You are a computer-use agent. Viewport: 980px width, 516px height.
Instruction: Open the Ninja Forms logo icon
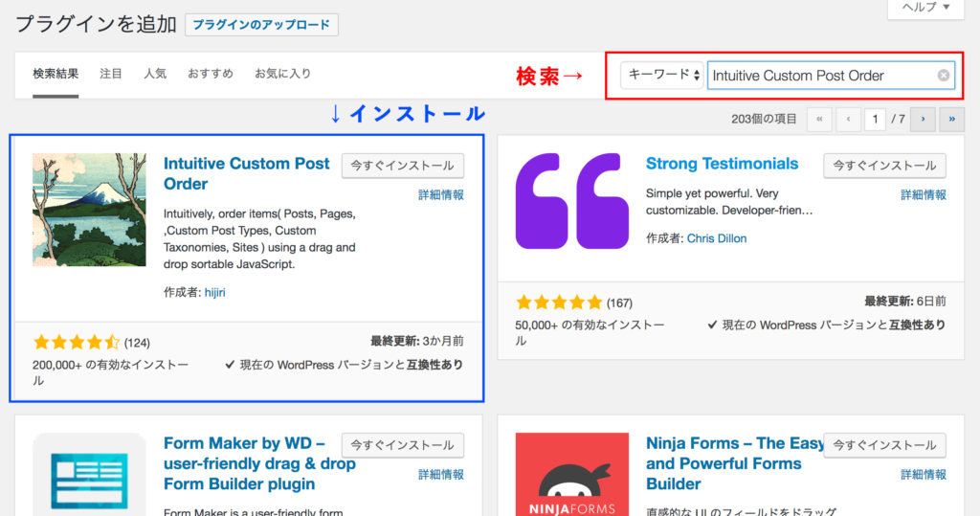(x=572, y=475)
